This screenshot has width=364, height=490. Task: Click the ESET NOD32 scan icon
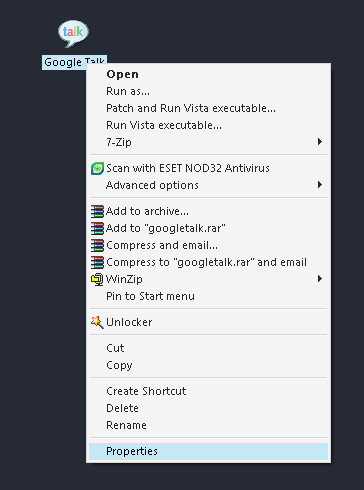97,168
